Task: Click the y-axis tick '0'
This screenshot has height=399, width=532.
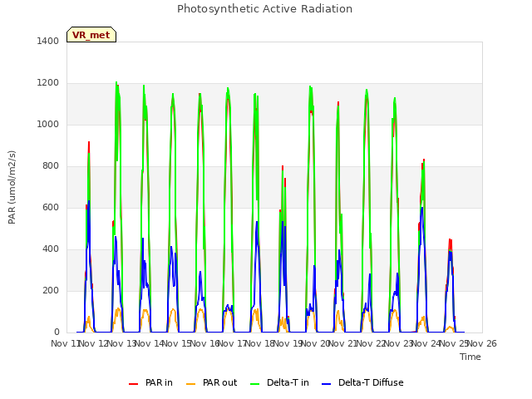Action: click(x=57, y=332)
